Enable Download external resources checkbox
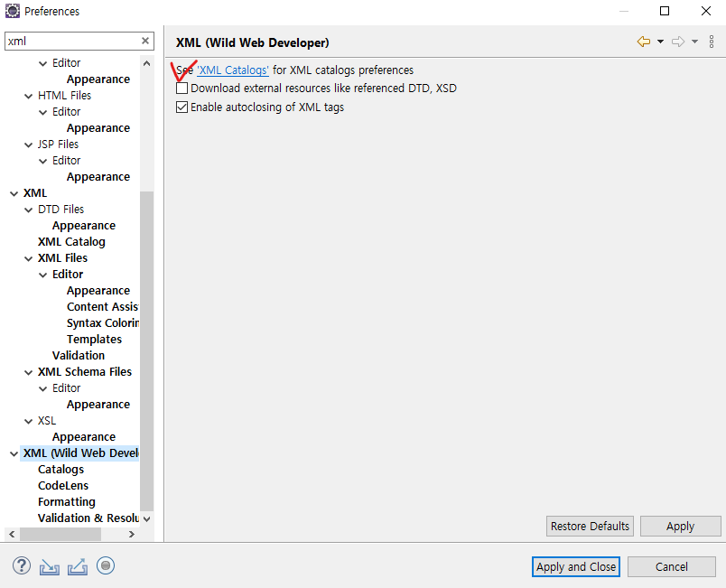The image size is (726, 588). coord(182,88)
